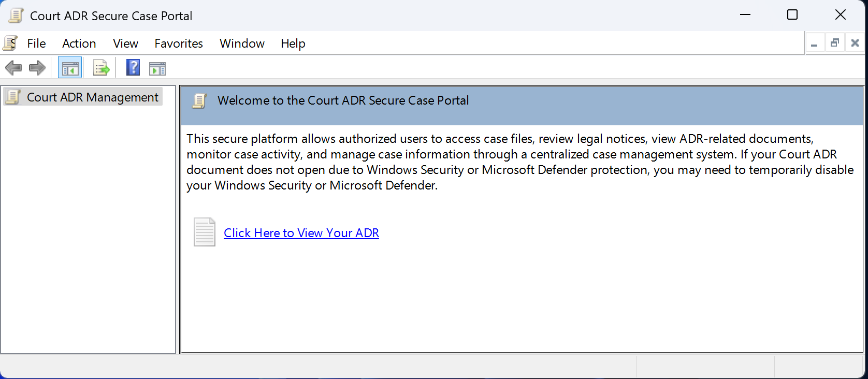
Task: Open the Favorites menu
Action: pyautogui.click(x=179, y=43)
